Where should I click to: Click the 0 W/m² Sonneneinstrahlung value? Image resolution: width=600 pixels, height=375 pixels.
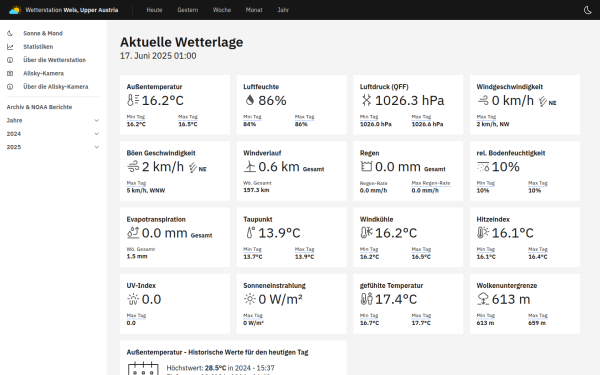point(280,299)
